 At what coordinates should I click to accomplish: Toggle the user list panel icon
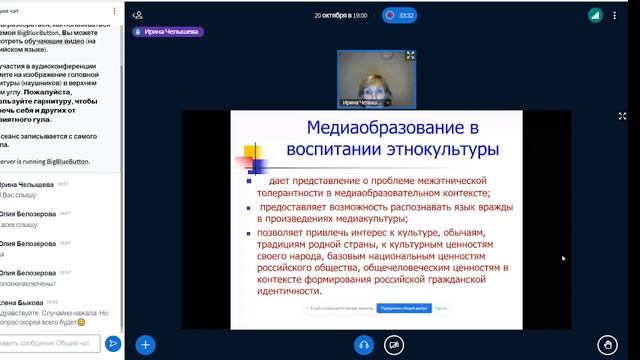point(138,16)
